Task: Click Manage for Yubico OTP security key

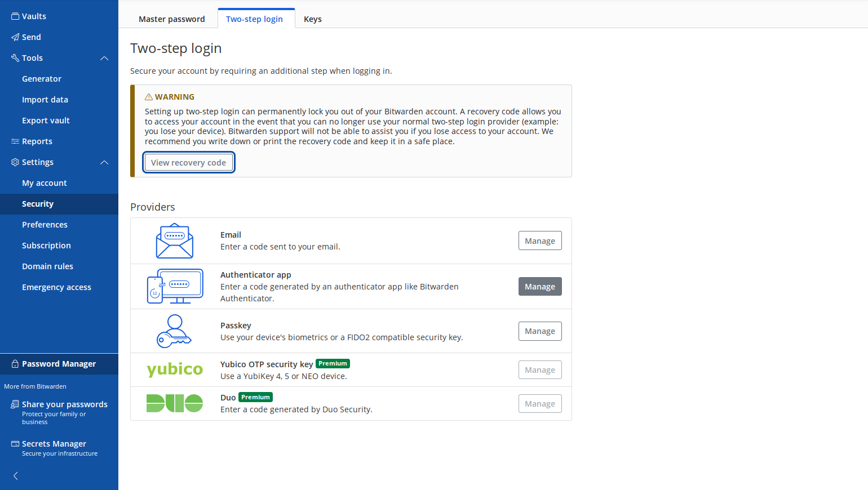Action: [x=540, y=370]
